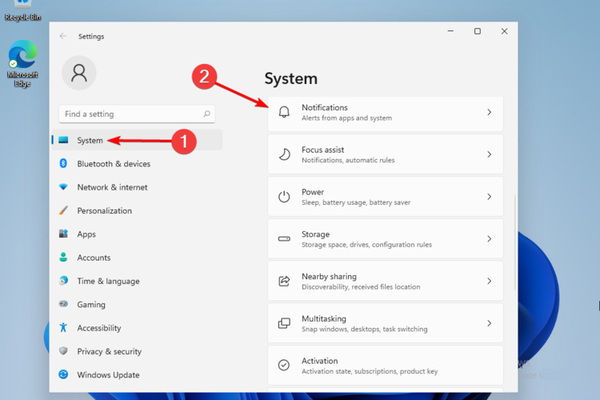The width and height of the screenshot is (600, 400).
Task: Open the System category in sidebar
Action: coord(137,140)
